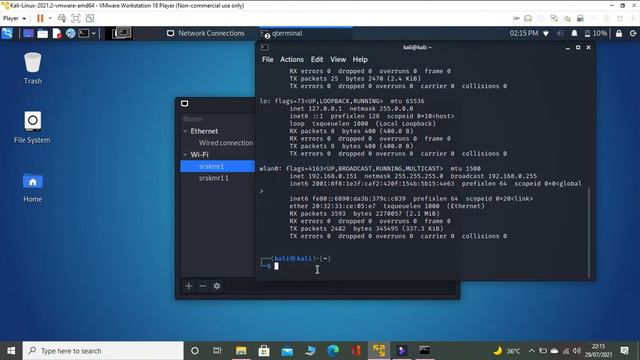Open Microsoft Store from Windows taskbar
The width and height of the screenshot is (640, 360).
(264, 351)
